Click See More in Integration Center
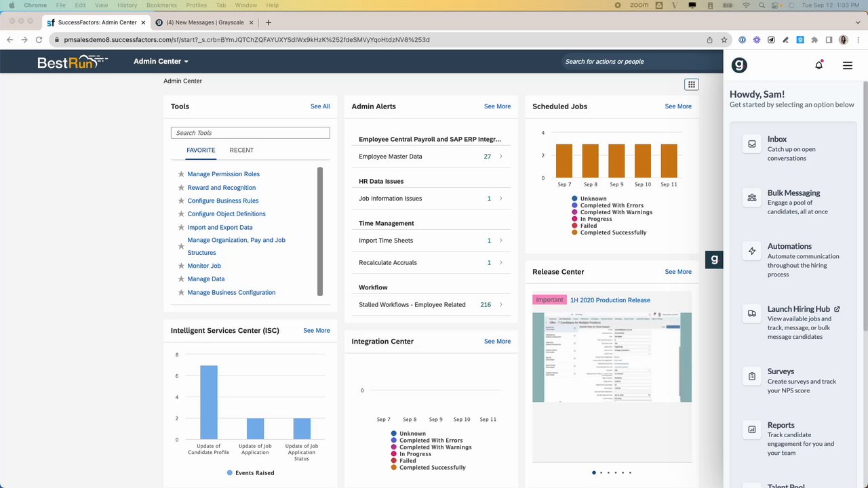The width and height of the screenshot is (868, 488). pyautogui.click(x=497, y=342)
